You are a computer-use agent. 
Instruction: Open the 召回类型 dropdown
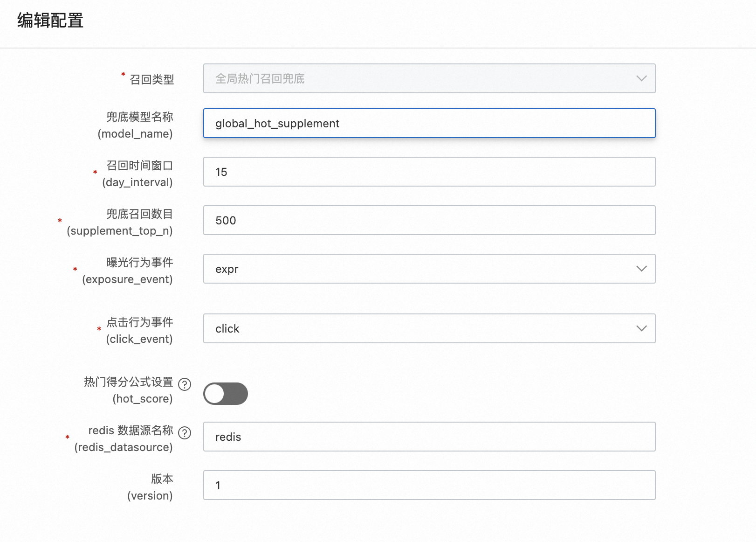429,78
